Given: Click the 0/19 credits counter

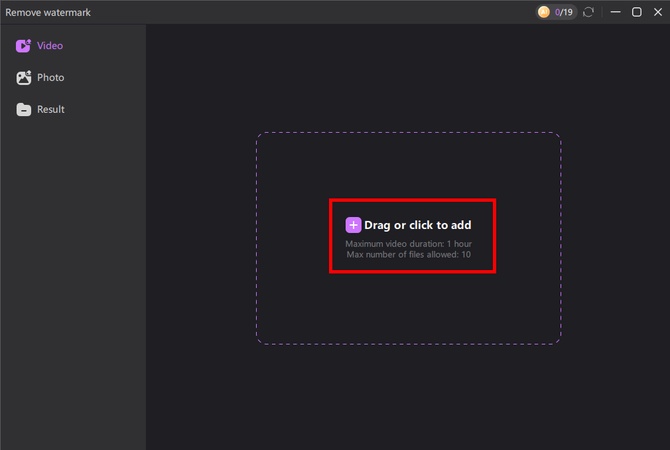Looking at the screenshot, I should coord(564,12).
